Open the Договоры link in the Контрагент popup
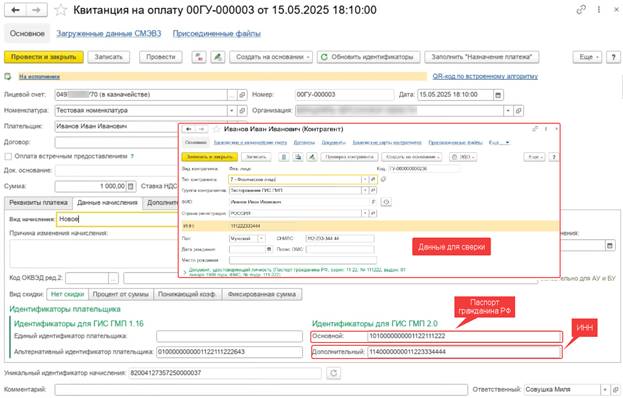The image size is (623, 398). (304, 143)
